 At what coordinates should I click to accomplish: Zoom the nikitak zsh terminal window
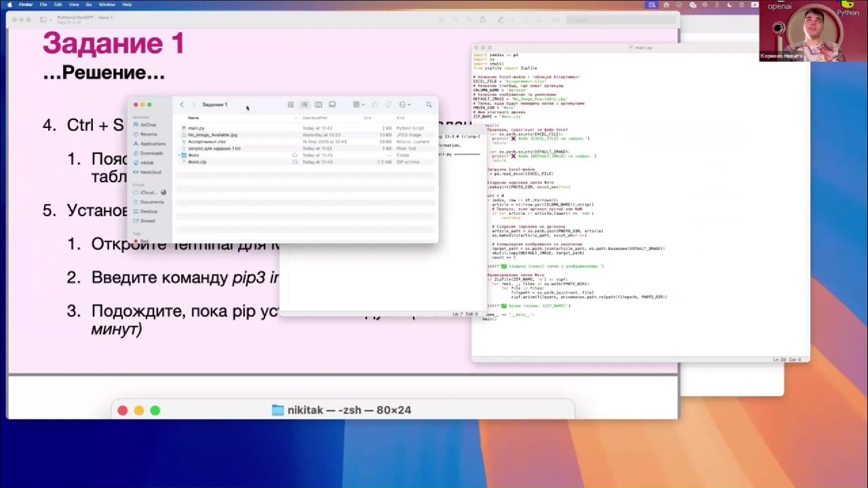(155, 410)
